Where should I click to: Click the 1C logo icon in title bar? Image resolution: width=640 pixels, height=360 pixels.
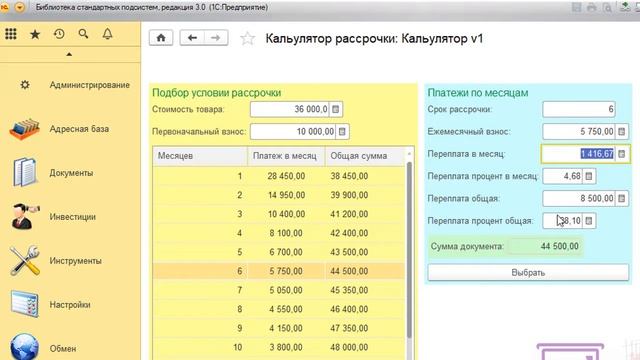tap(5, 7)
